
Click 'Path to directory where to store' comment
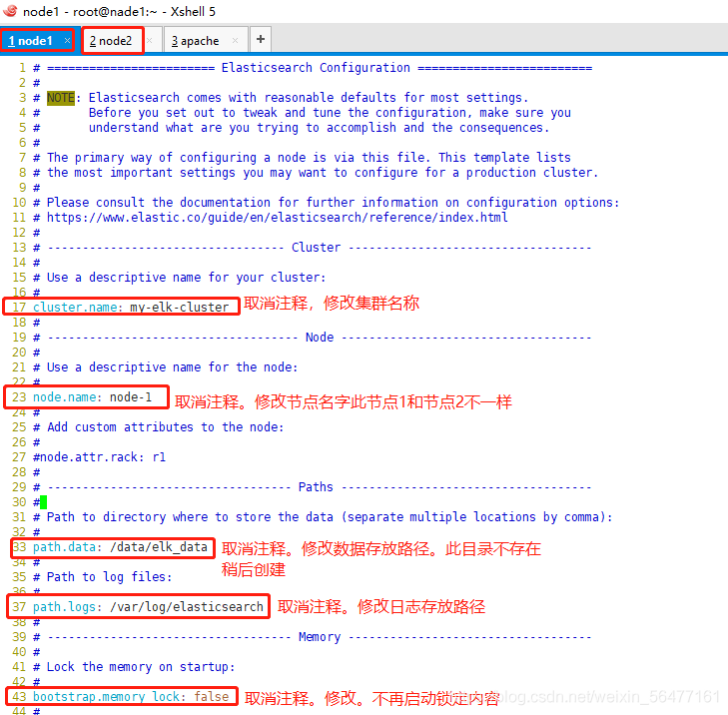[330, 516]
